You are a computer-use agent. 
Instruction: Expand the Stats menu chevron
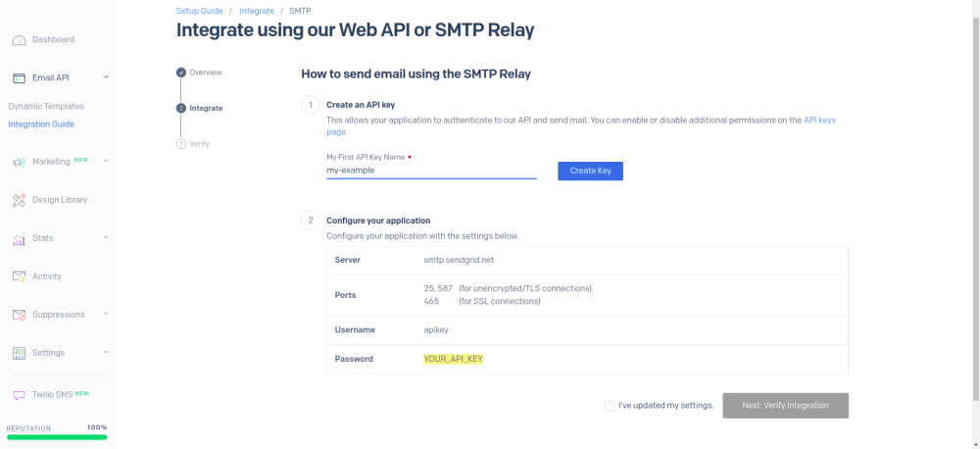tap(105, 238)
